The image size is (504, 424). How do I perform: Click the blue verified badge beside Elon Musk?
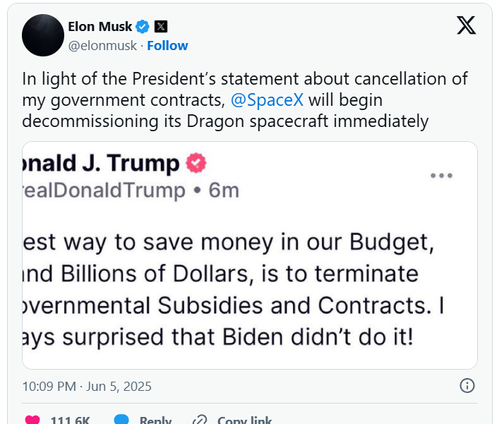[143, 27]
